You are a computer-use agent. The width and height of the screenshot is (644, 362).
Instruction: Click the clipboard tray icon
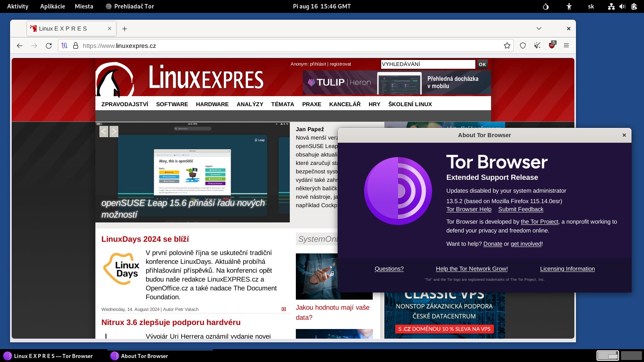[634, 6]
